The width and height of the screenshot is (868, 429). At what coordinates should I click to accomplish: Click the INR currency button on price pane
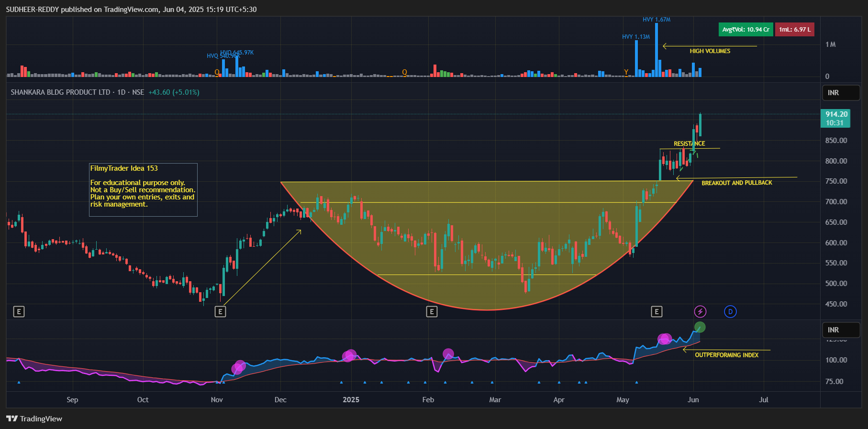pyautogui.click(x=841, y=93)
